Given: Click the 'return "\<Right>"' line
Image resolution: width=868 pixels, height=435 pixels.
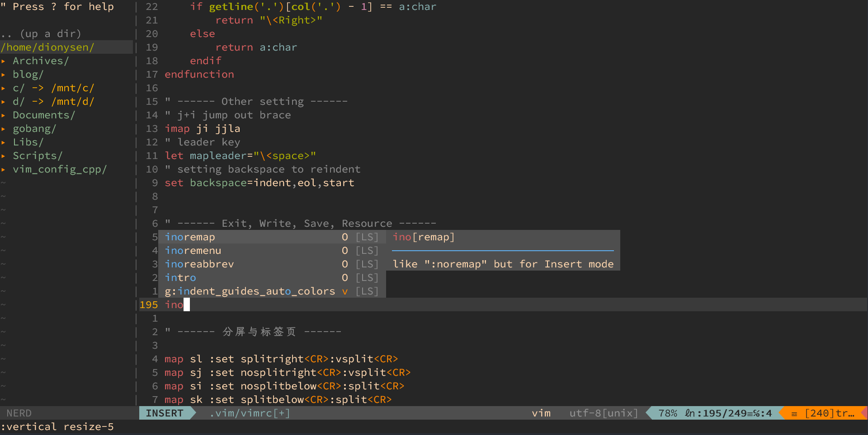Looking at the screenshot, I should pyautogui.click(x=269, y=20).
